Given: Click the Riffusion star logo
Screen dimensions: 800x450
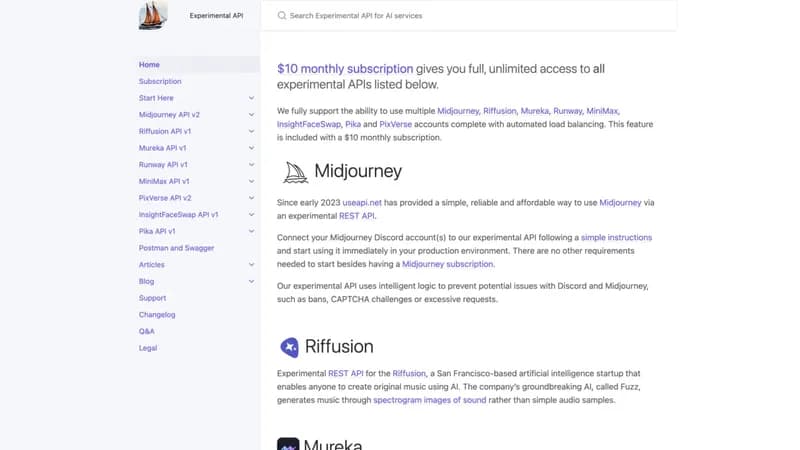Looking at the screenshot, I should (x=289, y=347).
